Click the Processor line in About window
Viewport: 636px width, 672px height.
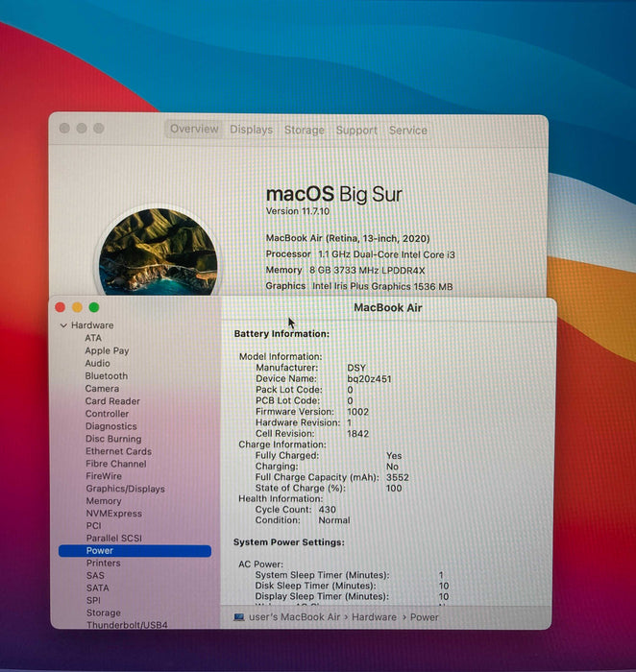click(360, 254)
